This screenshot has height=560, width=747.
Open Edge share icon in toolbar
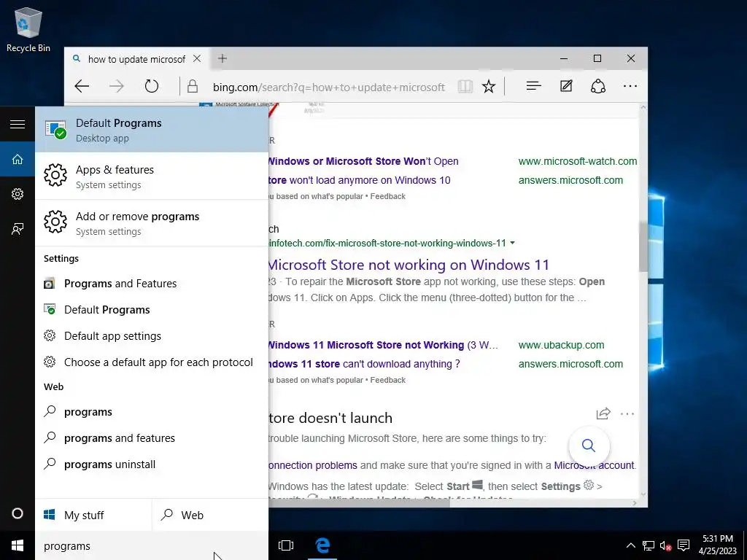click(x=598, y=86)
